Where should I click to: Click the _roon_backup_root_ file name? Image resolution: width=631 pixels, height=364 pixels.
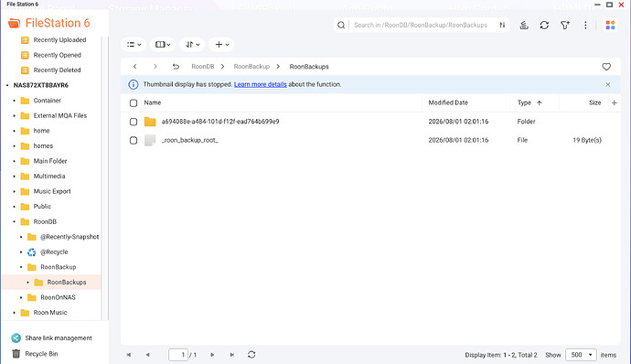(x=189, y=140)
